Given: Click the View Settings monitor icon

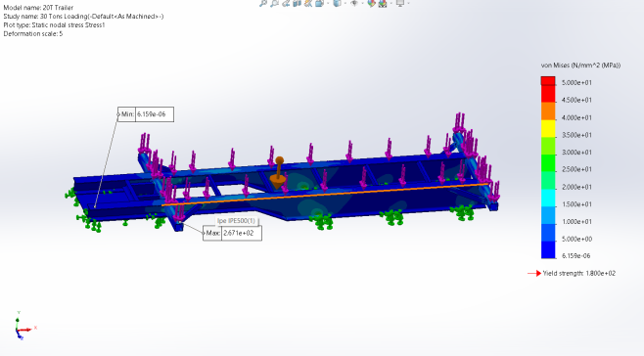Looking at the screenshot, I should (x=400, y=3).
